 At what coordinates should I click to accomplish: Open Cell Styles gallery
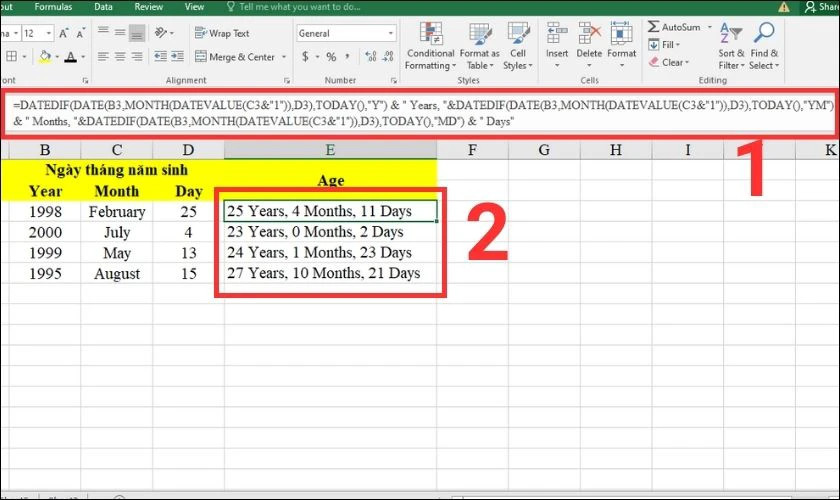(x=518, y=46)
